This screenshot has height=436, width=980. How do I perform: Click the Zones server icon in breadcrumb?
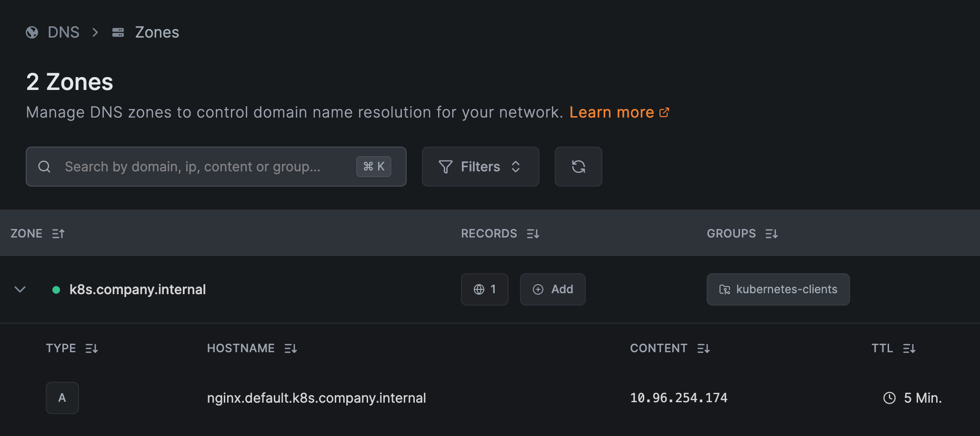tap(118, 32)
